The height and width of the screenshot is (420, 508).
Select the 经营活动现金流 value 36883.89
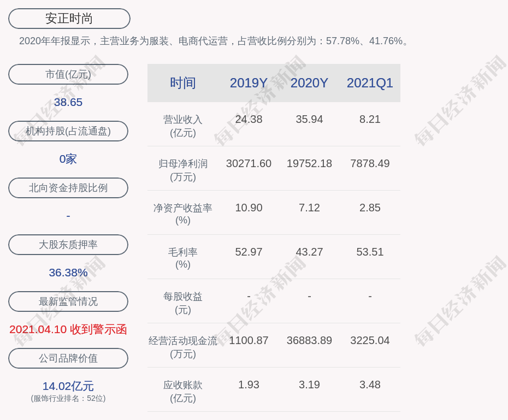[x=309, y=340]
